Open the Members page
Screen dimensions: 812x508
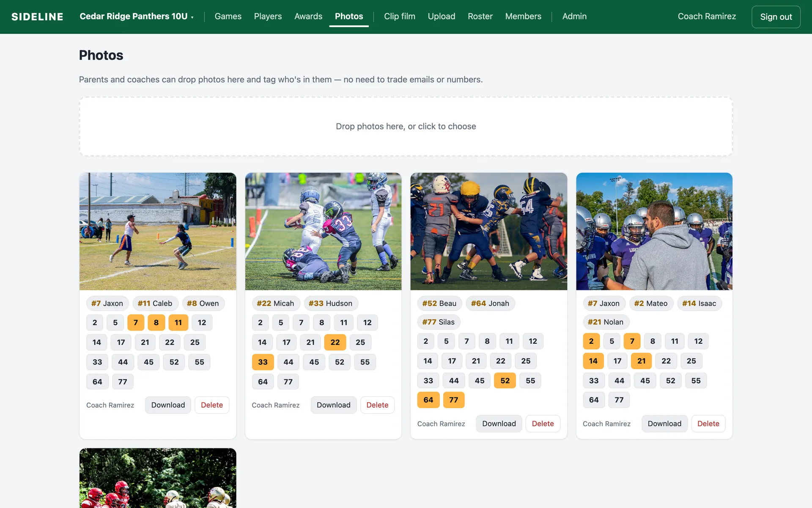click(x=523, y=17)
